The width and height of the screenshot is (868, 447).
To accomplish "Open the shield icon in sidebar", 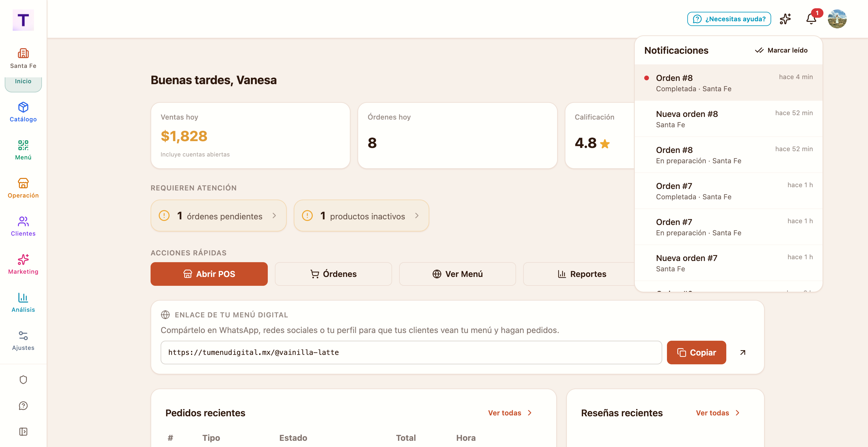I will pyautogui.click(x=23, y=380).
